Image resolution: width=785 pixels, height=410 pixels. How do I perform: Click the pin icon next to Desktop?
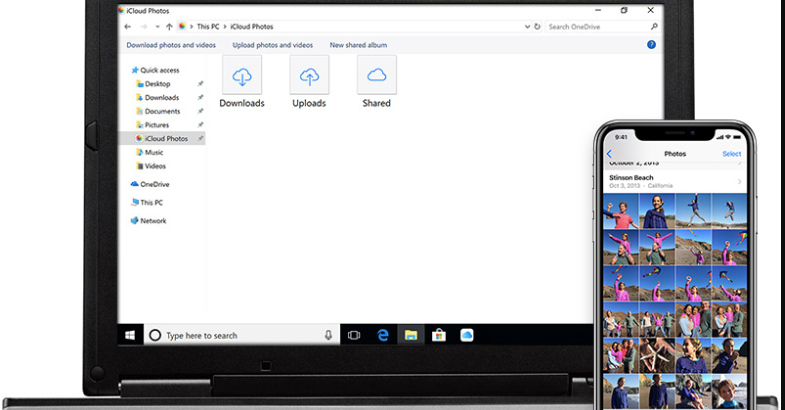coord(200,84)
